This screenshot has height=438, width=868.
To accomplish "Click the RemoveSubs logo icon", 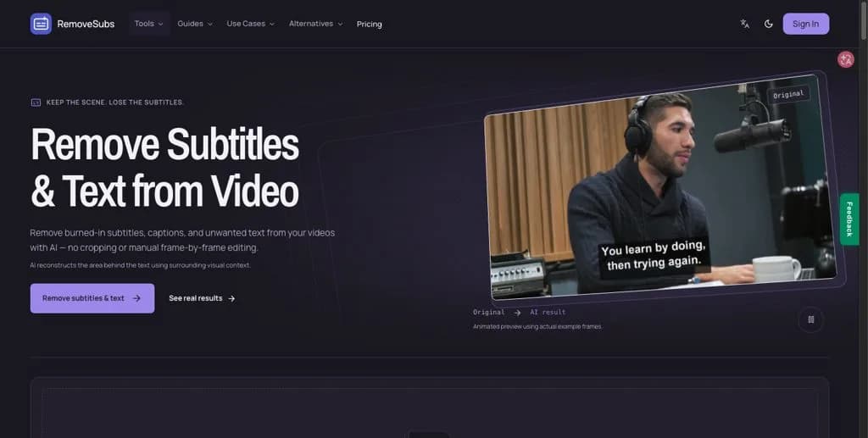I will [x=41, y=24].
